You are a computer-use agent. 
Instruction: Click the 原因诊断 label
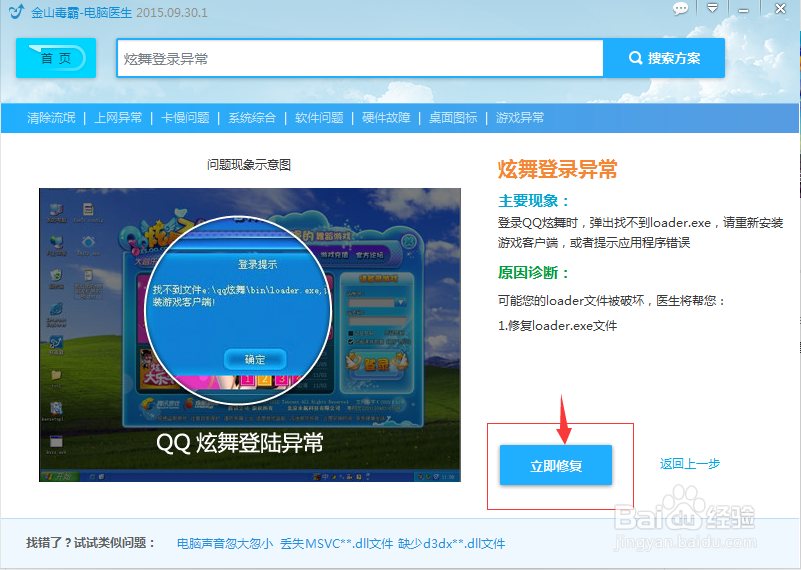tap(533, 273)
